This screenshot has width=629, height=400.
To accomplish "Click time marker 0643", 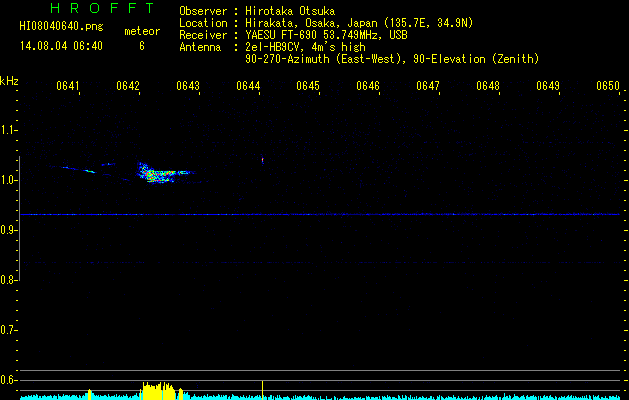I will (x=188, y=86).
